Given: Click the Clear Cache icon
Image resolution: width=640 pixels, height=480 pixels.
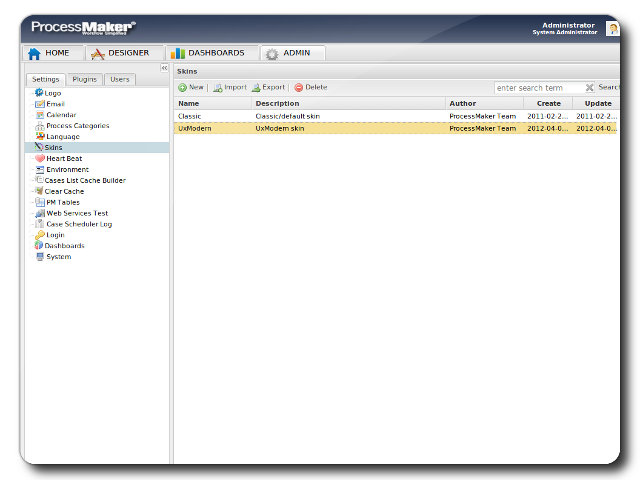Looking at the screenshot, I should (x=39, y=191).
